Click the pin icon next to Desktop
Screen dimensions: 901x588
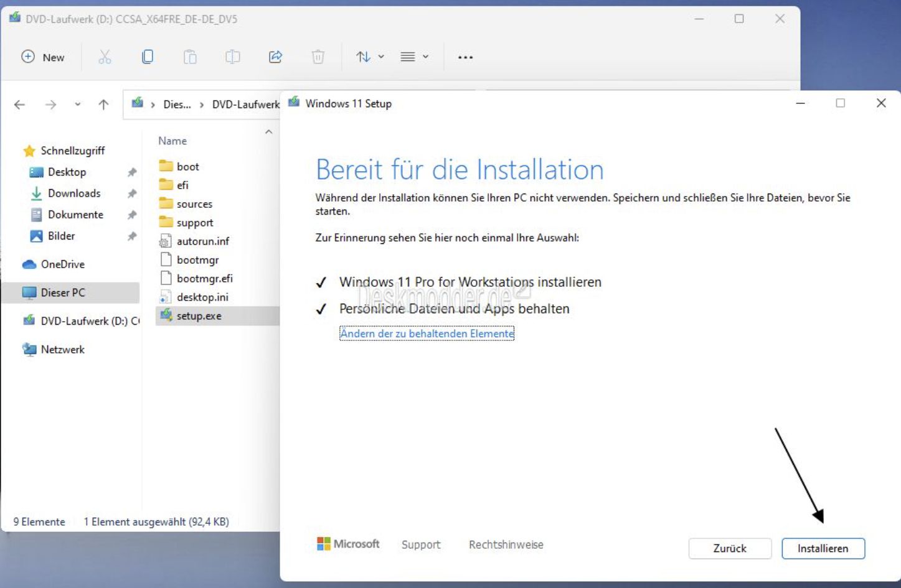point(132,172)
